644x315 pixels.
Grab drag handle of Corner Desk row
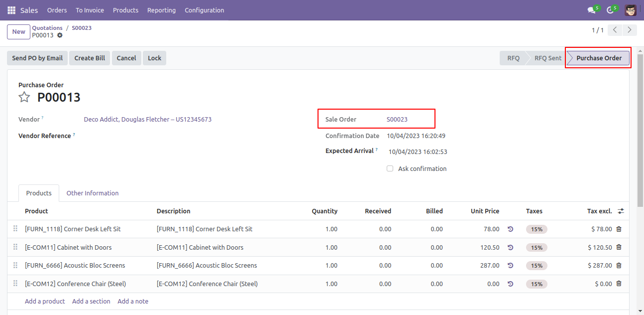[x=15, y=229]
